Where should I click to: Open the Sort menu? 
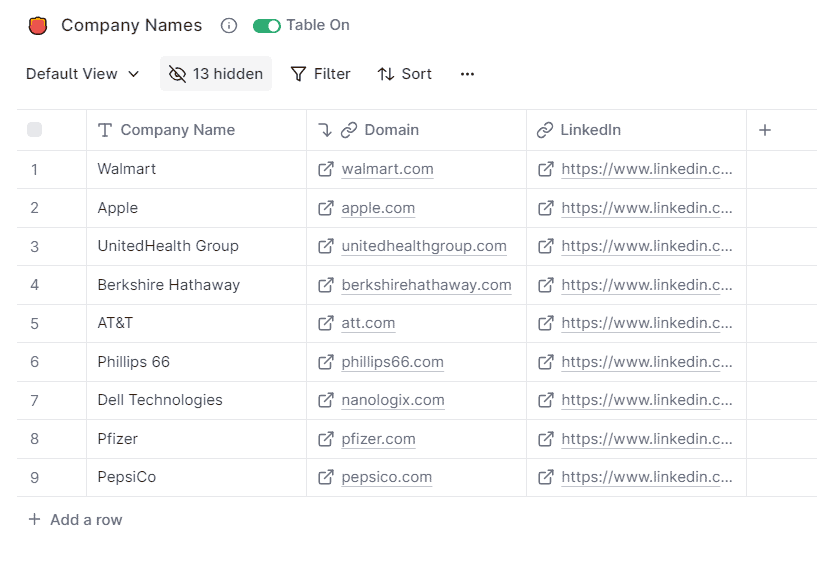(x=404, y=74)
